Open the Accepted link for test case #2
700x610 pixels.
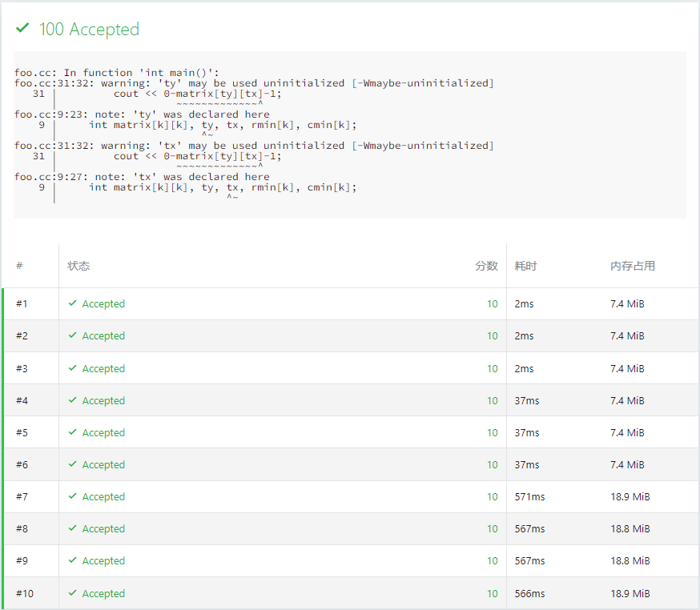tap(103, 336)
